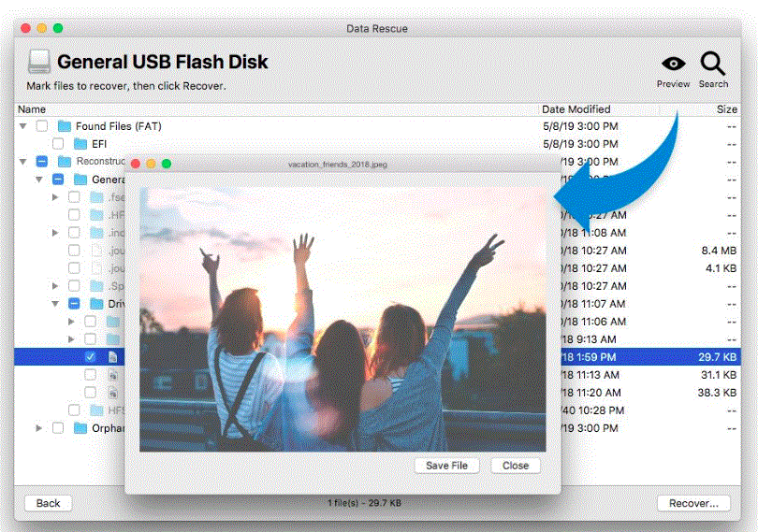Screen dimensions: 758x532
Task: Check the Found Files (FAT) checkbox
Action: point(42,126)
